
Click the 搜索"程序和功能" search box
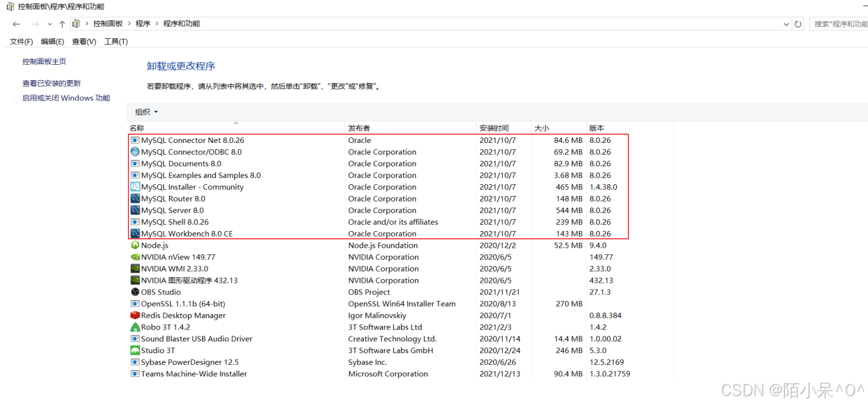click(x=838, y=24)
